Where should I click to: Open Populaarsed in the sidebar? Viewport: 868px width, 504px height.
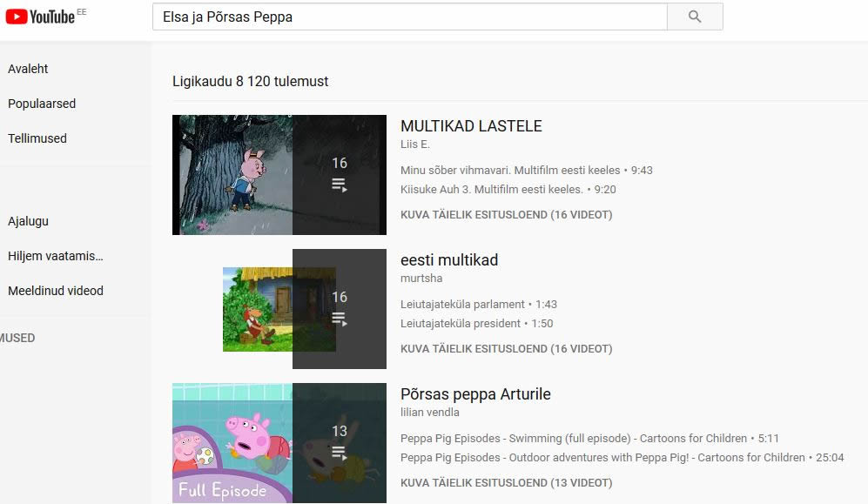click(42, 104)
